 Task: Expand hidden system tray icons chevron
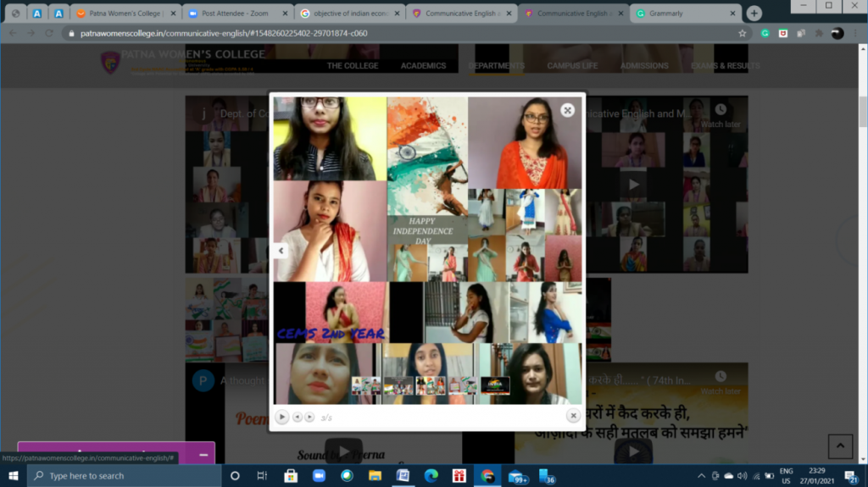[x=701, y=476]
